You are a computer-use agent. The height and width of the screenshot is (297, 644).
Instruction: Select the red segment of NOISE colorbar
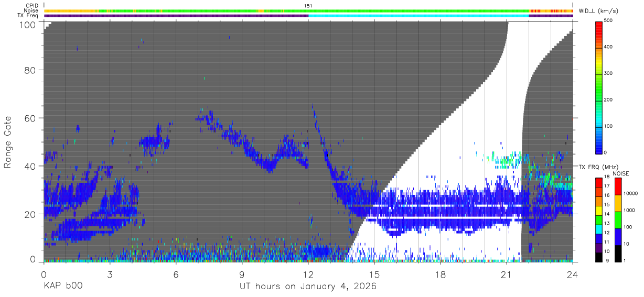point(617,186)
